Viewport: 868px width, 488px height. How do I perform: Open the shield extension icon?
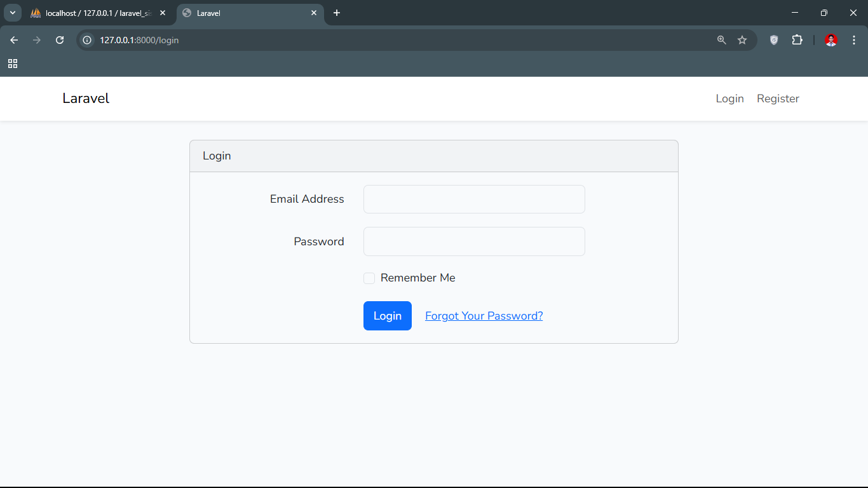[774, 40]
